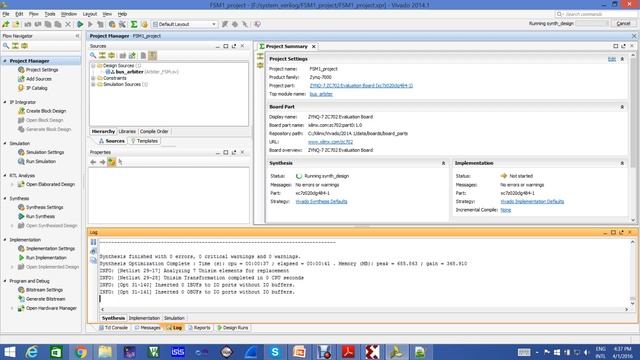Collapse the Program and Debug section
Screen dimensions: 640x360
[x=5, y=281]
